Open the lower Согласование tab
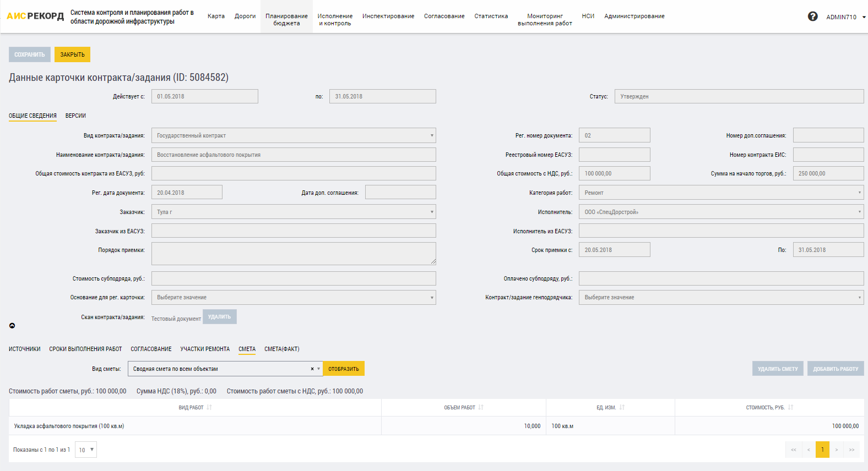 point(151,349)
